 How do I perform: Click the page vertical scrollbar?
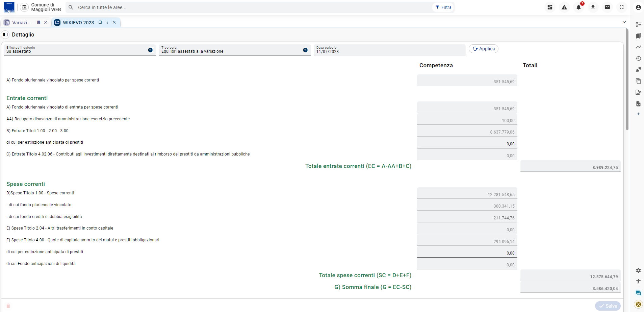pyautogui.click(x=627, y=79)
